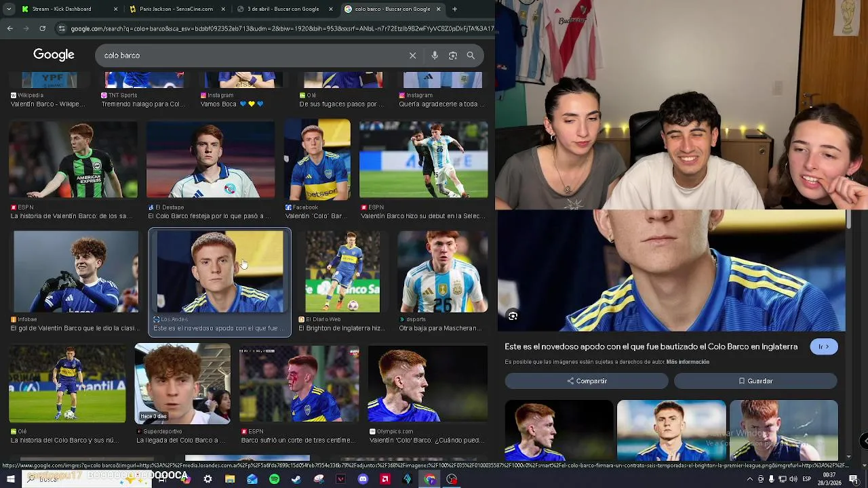Viewport: 868px width, 488px height.
Task: Open Olé historia del Colo Barco thumbnail
Action: [x=67, y=384]
